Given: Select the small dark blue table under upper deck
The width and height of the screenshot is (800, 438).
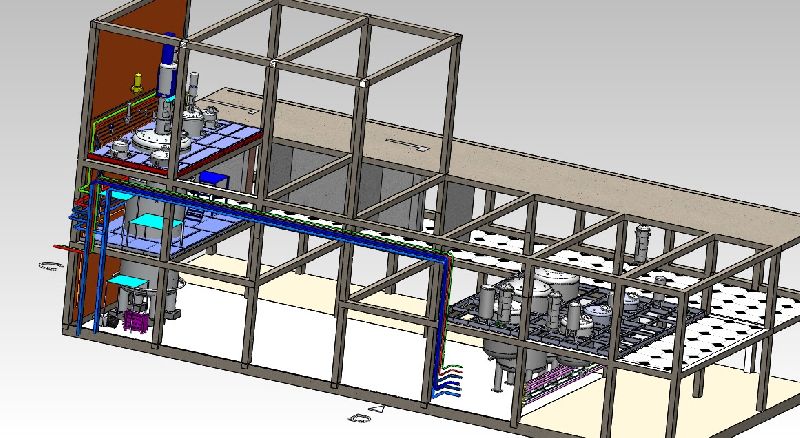Looking at the screenshot, I should (x=213, y=179).
